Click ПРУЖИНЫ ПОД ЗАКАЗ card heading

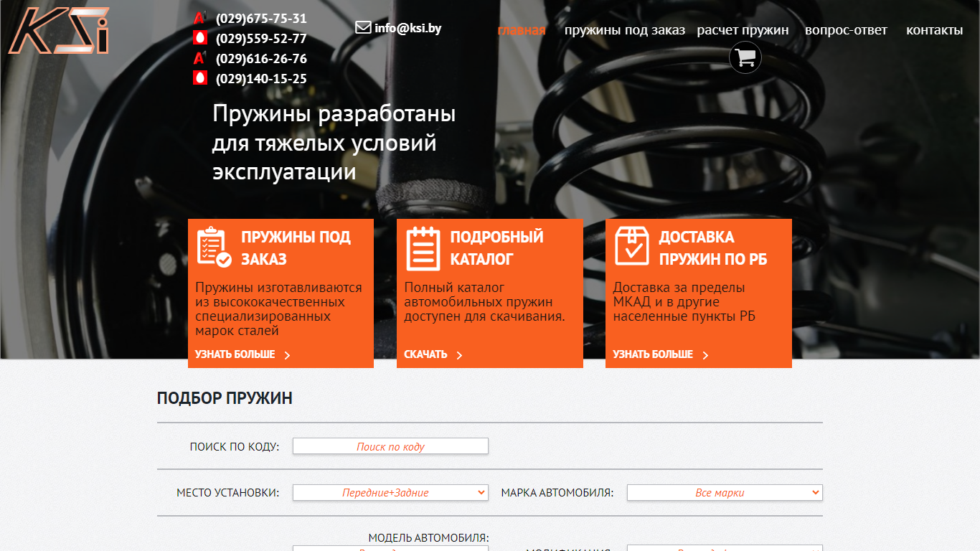click(296, 248)
